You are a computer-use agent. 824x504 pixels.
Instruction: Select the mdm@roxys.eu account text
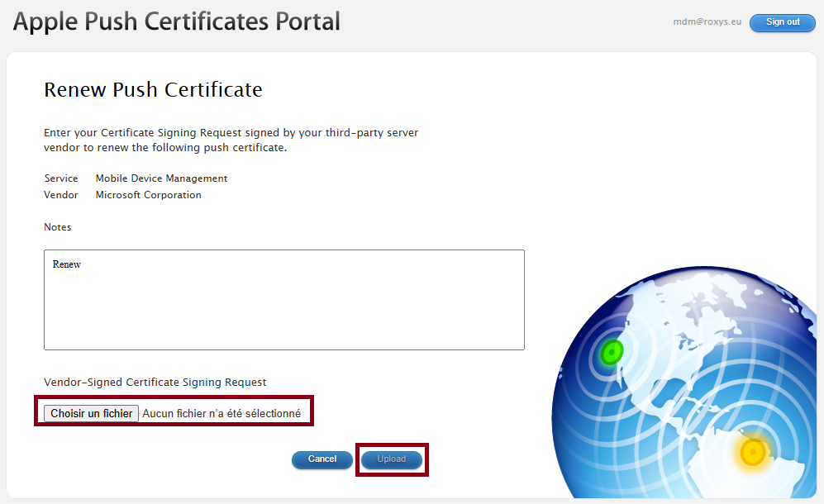click(707, 22)
